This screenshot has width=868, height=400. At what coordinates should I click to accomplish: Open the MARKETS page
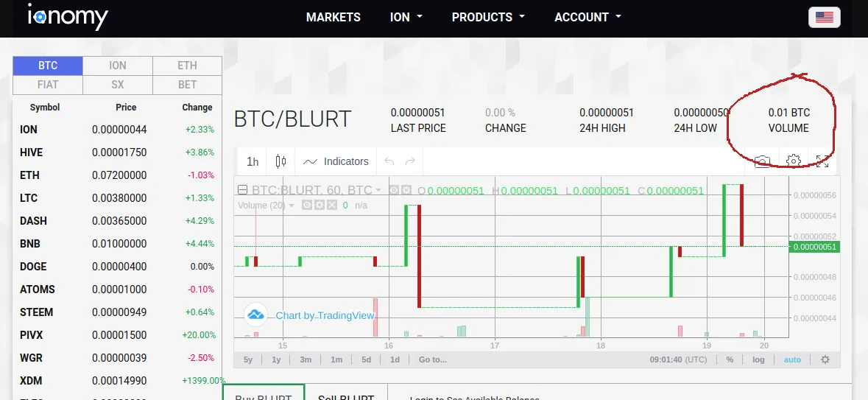[x=334, y=17]
